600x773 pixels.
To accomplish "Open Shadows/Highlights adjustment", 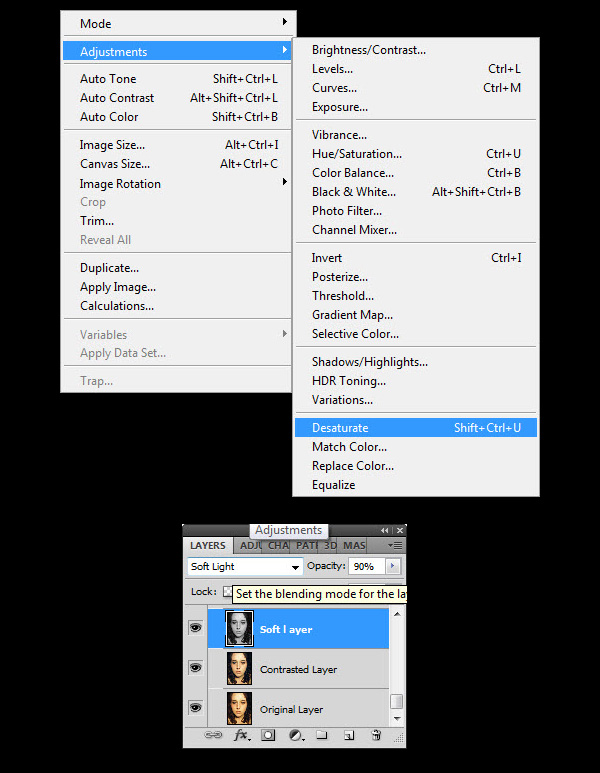I will (416, 362).
